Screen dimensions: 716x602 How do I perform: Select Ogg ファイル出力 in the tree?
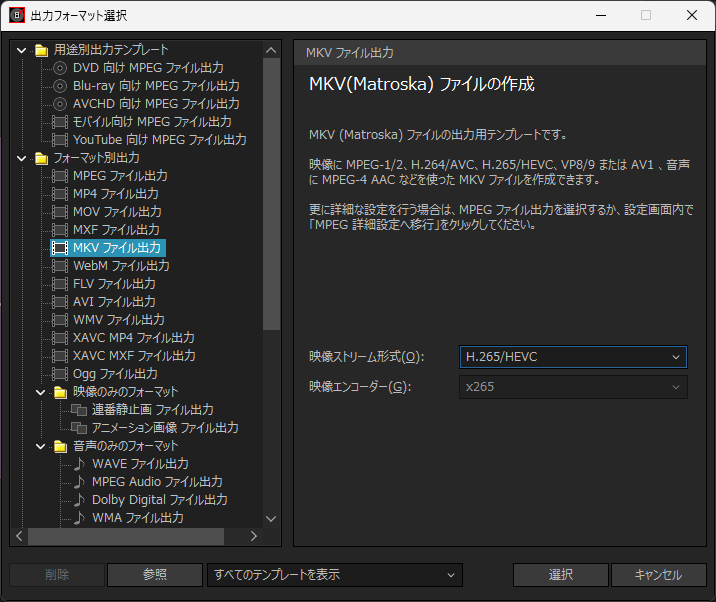[115, 374]
